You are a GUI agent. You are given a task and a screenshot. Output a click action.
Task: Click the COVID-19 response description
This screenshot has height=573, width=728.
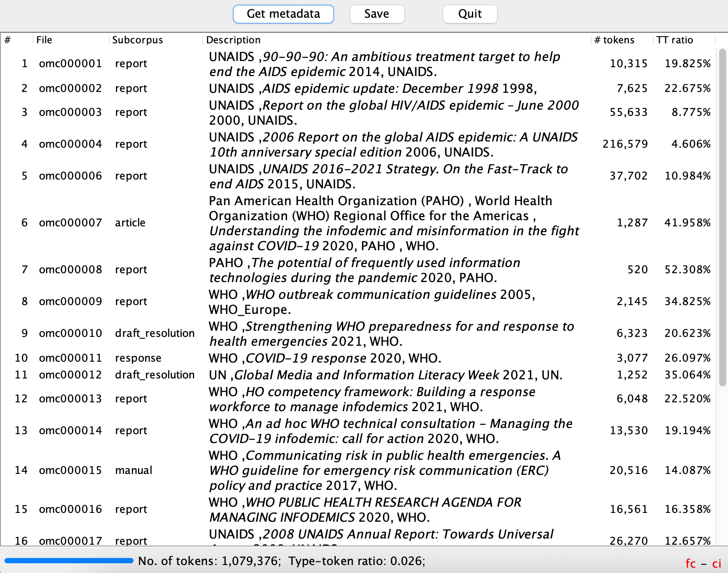325,358
